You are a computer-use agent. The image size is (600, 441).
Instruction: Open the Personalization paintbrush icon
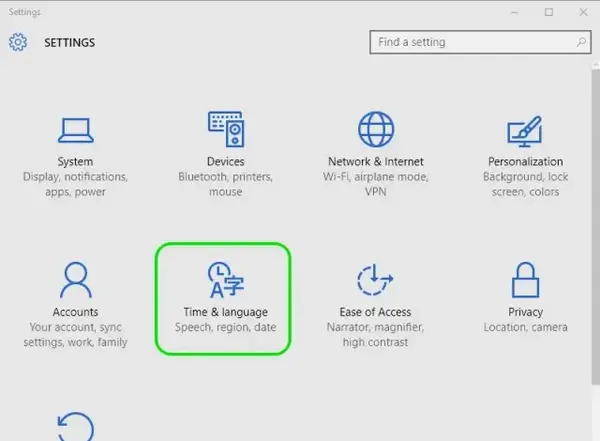tap(525, 131)
